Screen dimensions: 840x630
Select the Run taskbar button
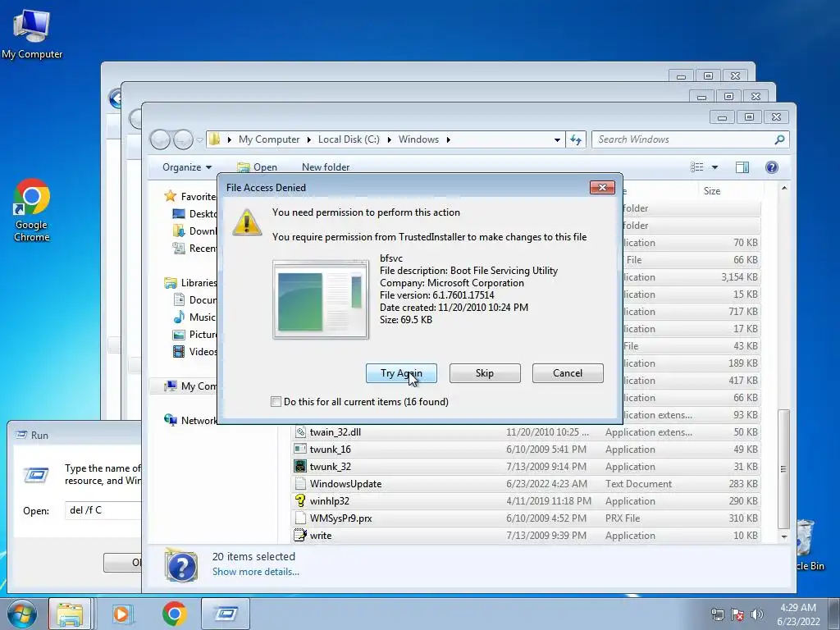point(226,614)
